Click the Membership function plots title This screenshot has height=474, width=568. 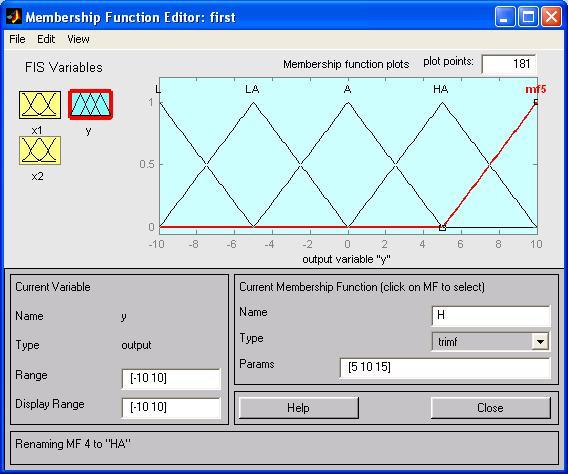[346, 64]
